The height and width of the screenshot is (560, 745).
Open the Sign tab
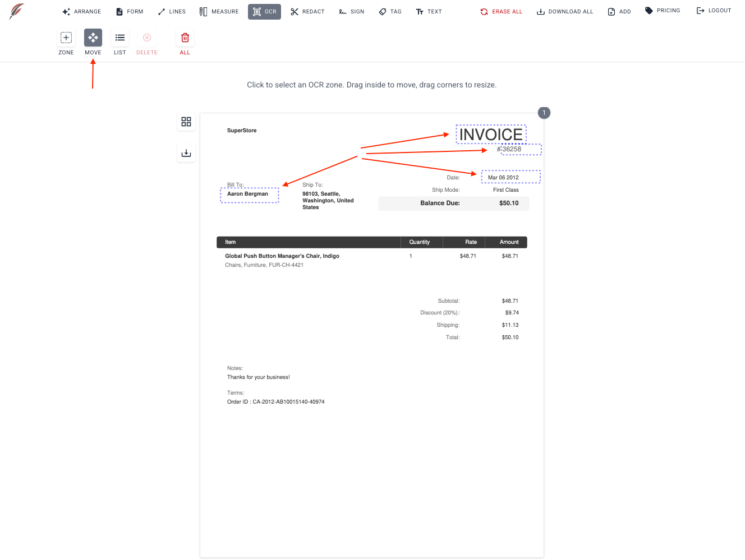[x=352, y=12]
